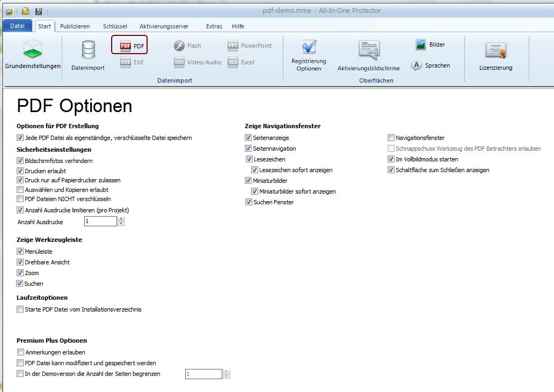Open the Hilfe tab
Image resolution: width=554 pixels, height=392 pixels.
pyautogui.click(x=238, y=26)
